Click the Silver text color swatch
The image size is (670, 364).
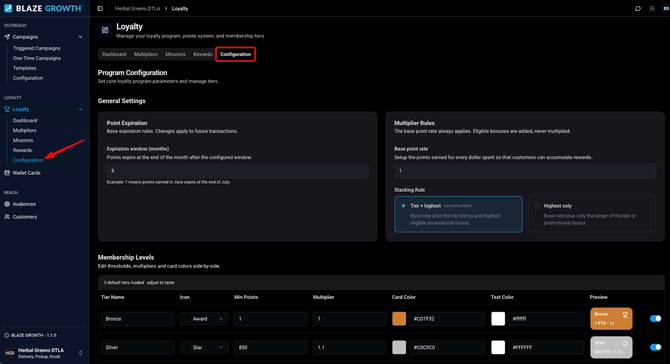click(x=498, y=347)
